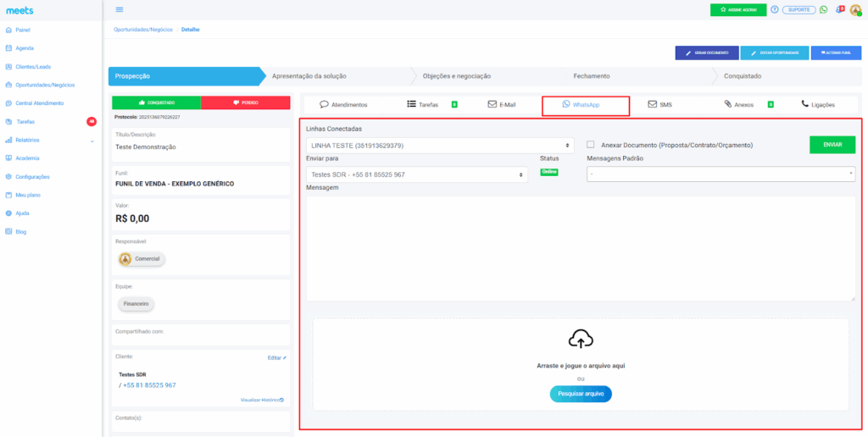Image resolution: width=868 pixels, height=437 pixels.
Task: Click the cloud upload icon
Action: click(x=581, y=339)
